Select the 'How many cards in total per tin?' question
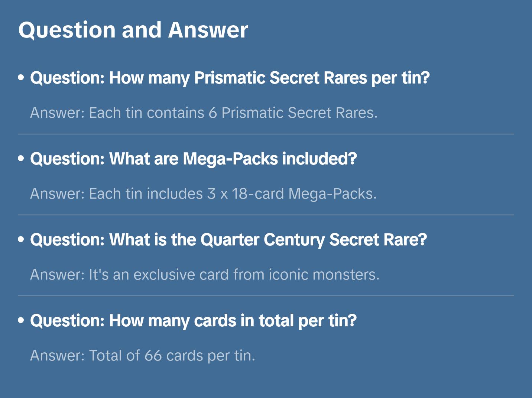Viewport: 532px width, 398px height. pyautogui.click(x=193, y=321)
